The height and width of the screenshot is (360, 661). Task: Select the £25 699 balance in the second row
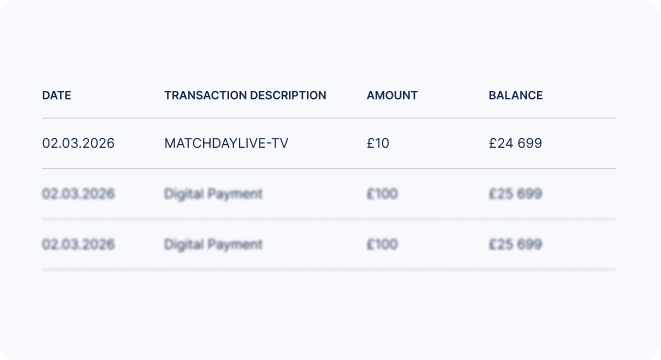click(515, 194)
